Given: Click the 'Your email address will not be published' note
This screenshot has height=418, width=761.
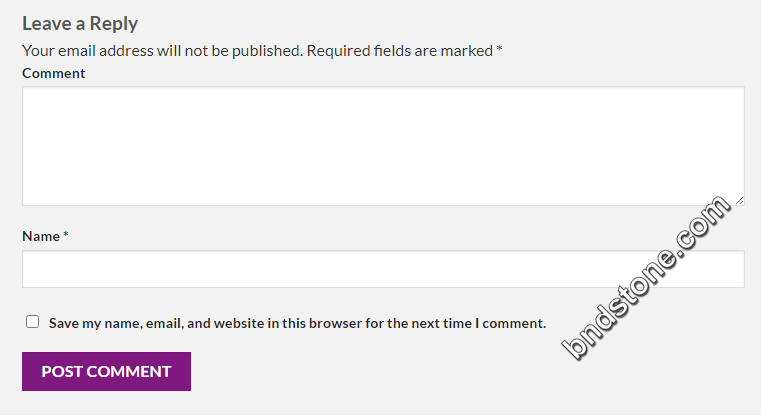Looking at the screenshot, I should (163, 50).
